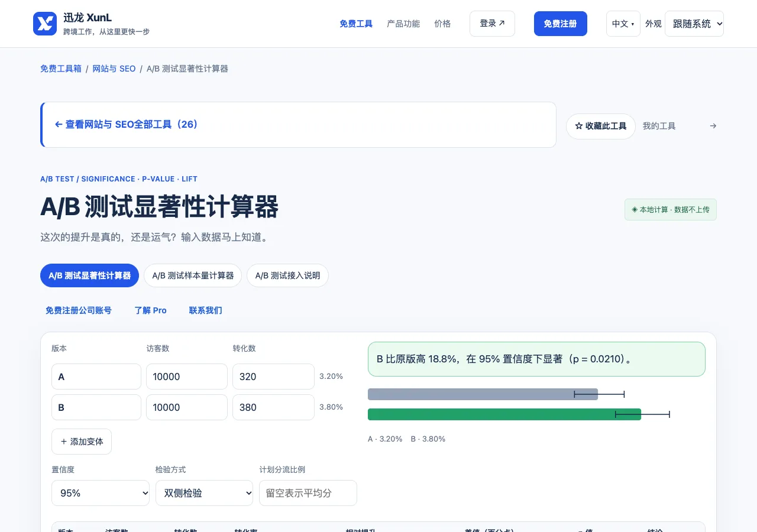
Task: Click the 添加变体 button
Action: pos(82,442)
